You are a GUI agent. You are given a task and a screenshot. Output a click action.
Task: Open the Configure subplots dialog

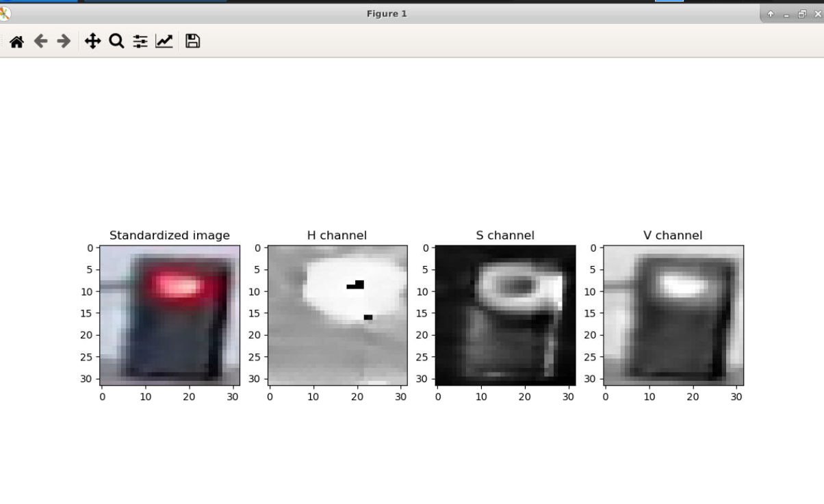[x=140, y=42]
